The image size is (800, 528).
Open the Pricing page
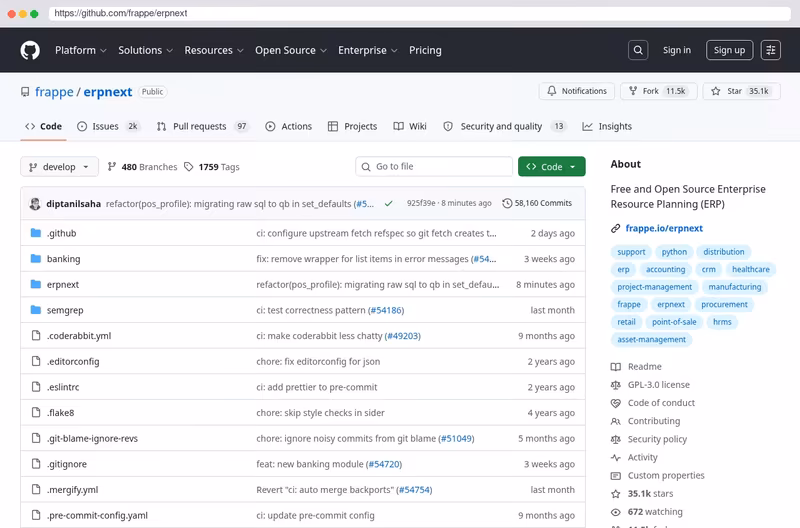click(425, 51)
